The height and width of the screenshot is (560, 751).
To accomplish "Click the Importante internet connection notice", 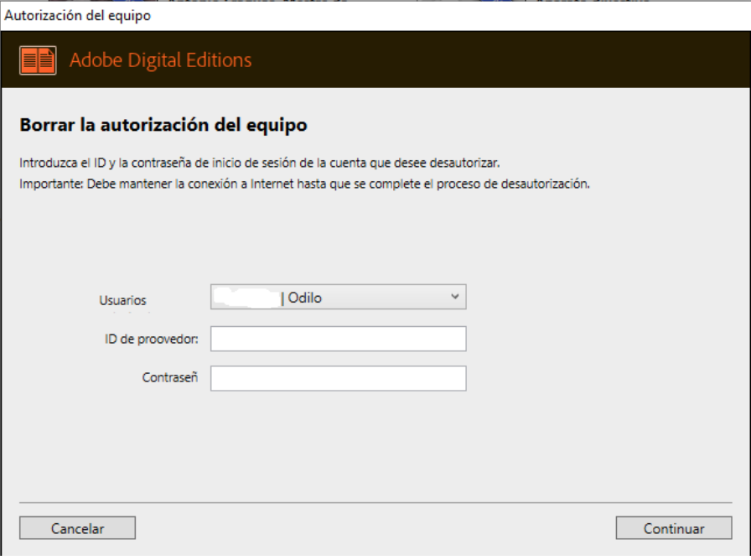I will [x=304, y=184].
